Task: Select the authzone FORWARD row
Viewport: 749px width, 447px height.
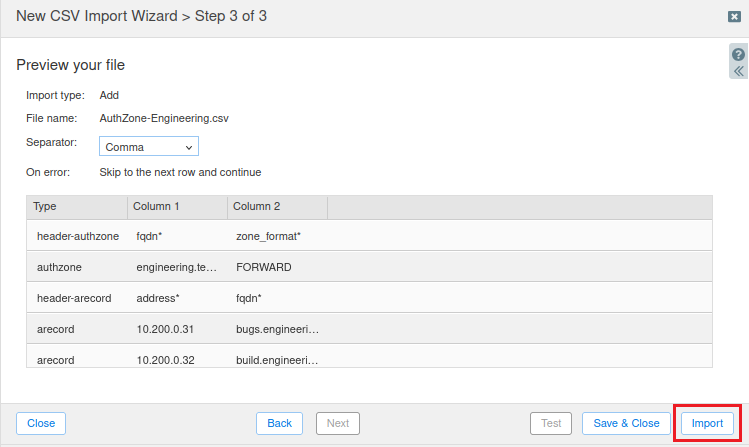Action: point(369,267)
